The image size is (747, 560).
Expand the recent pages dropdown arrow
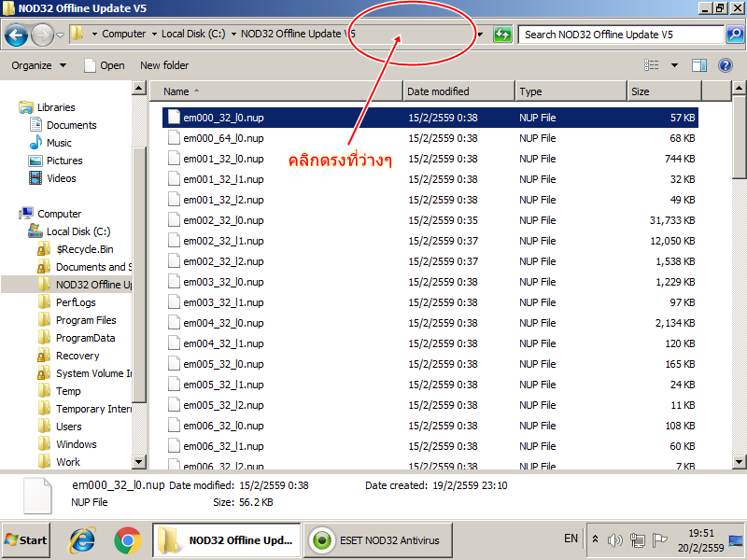[x=60, y=35]
